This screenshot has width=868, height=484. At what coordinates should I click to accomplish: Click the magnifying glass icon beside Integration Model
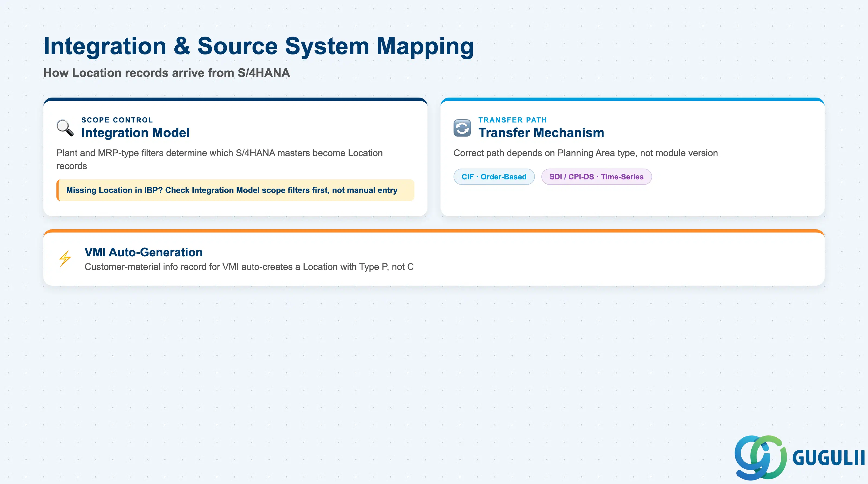point(65,128)
